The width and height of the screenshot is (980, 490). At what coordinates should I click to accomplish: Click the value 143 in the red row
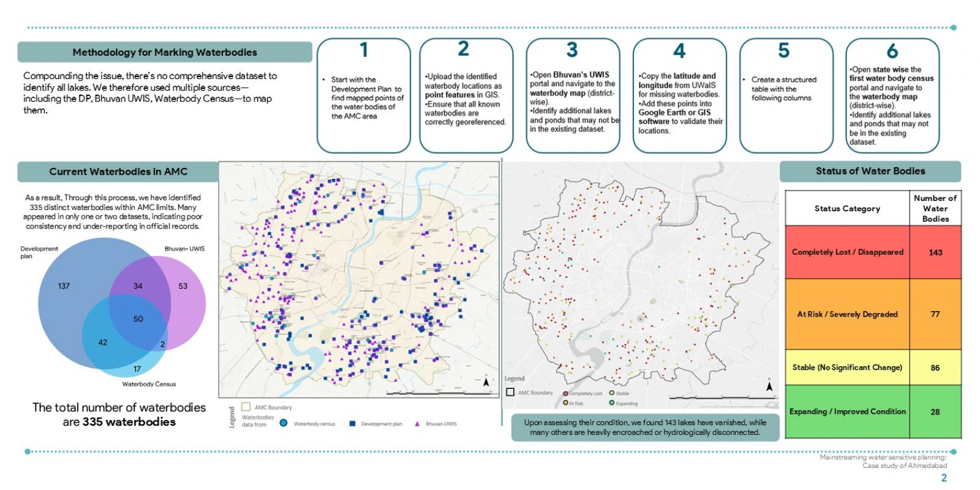coord(935,252)
